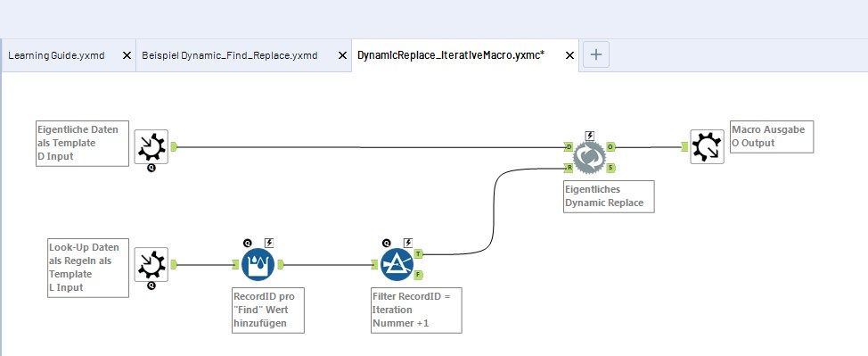The height and width of the screenshot is (356, 868).
Task: Close the Learning Guide.yxmd tab
Action: (x=127, y=55)
